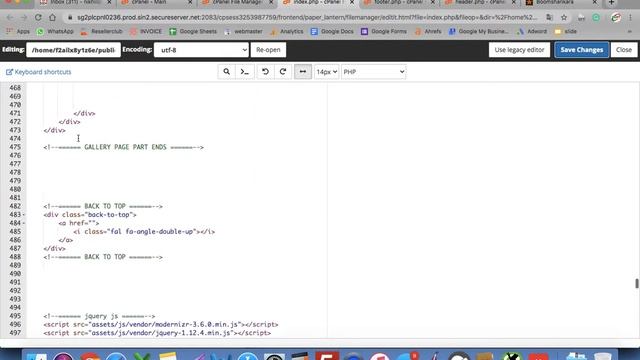Open the editor search tool
Viewport: 640px width, 360px height.
tap(227, 72)
